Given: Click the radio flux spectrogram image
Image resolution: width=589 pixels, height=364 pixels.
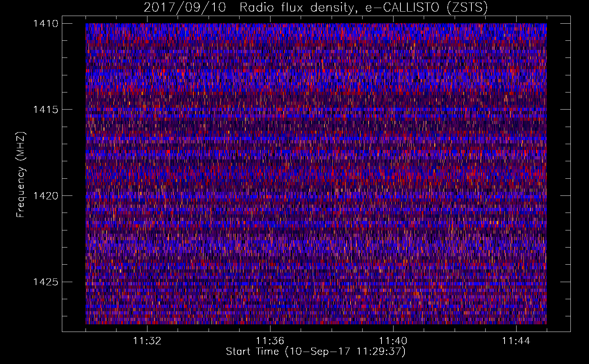Looking at the screenshot, I should tap(316, 174).
